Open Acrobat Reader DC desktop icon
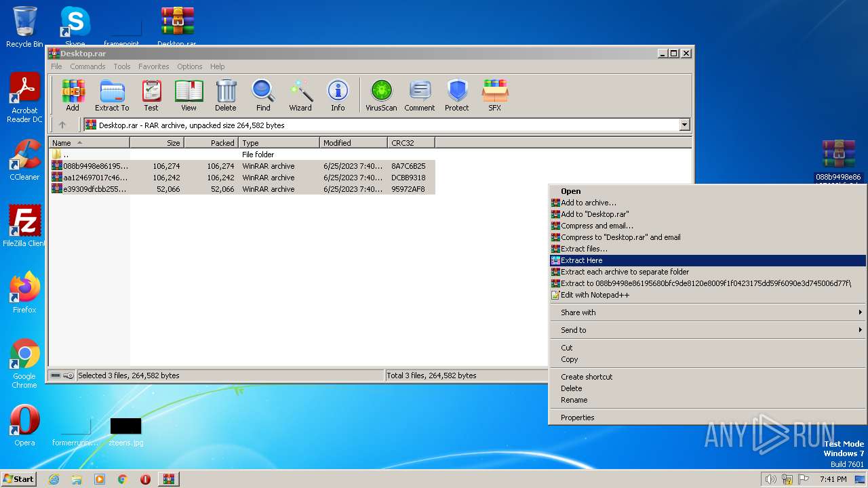The height and width of the screenshot is (488, 868). coord(24,98)
